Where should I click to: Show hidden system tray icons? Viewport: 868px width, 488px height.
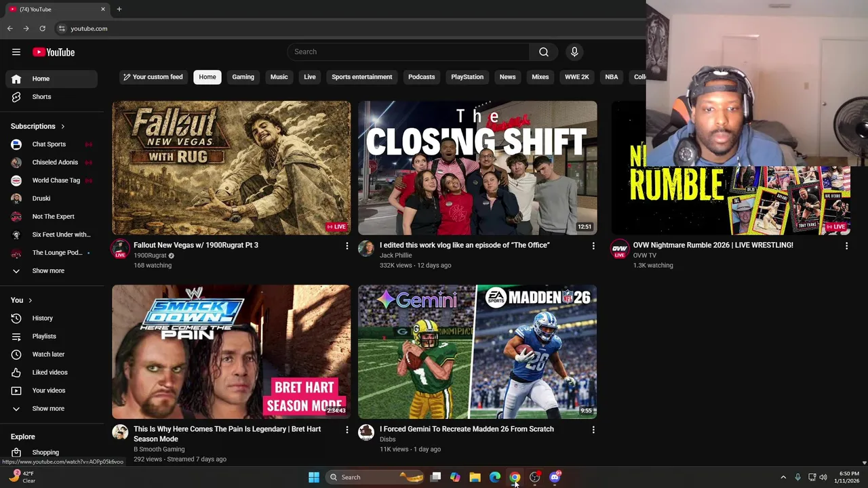(783, 477)
